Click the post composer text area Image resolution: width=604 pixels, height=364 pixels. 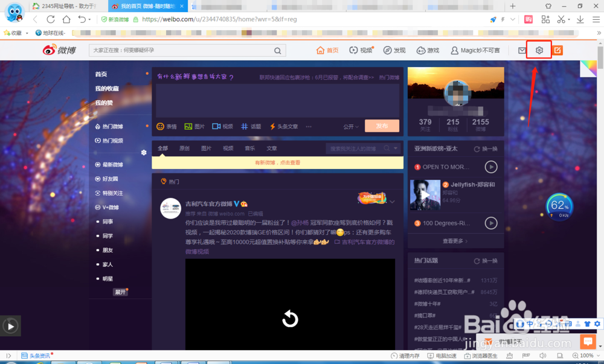(277, 100)
